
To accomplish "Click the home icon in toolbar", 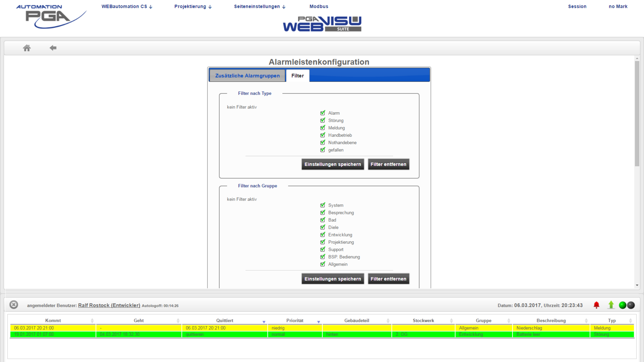I will (x=27, y=48).
